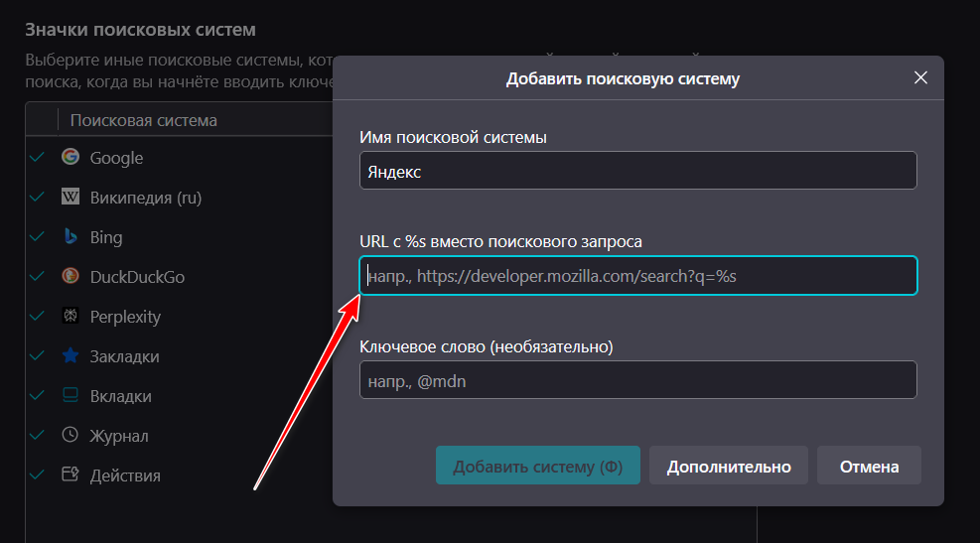The height and width of the screenshot is (543, 980).
Task: Close the Добавить поисковую систему dialog
Action: click(920, 78)
